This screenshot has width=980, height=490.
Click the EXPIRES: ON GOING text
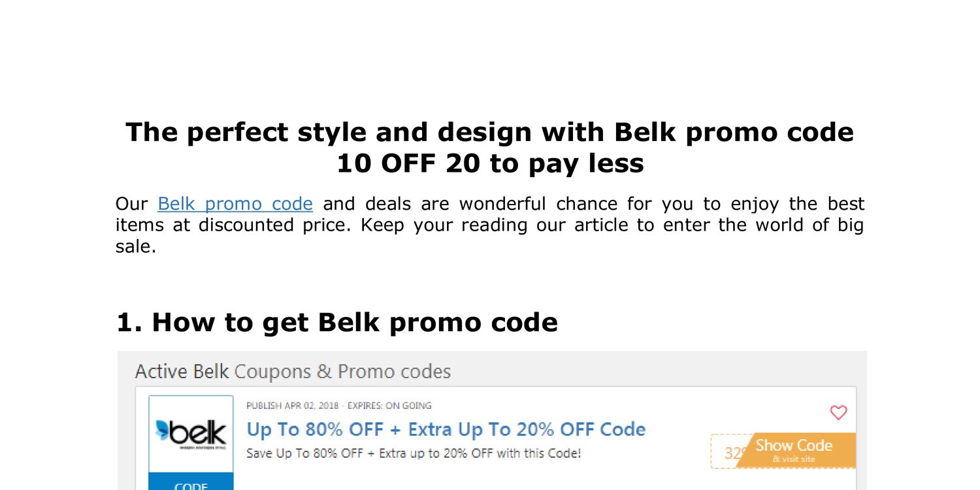389,406
